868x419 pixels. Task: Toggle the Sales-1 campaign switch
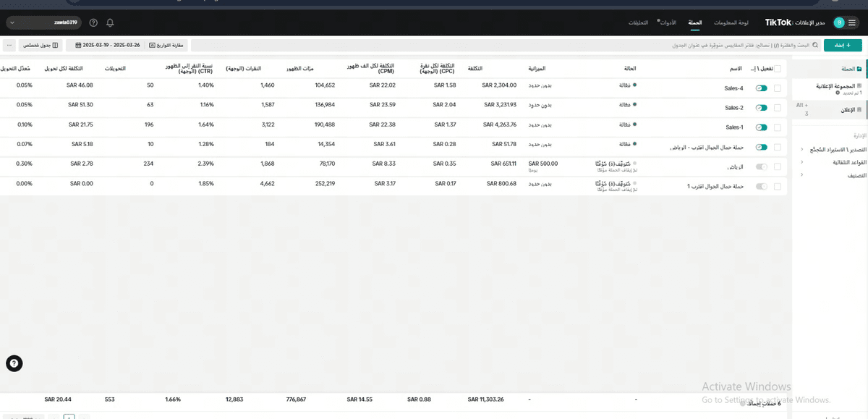tap(761, 127)
